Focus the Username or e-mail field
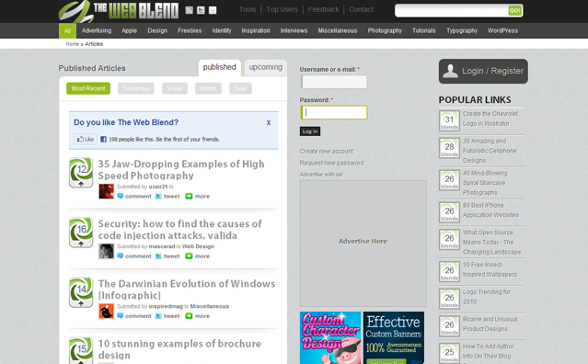This screenshot has width=588, height=364. coord(334,82)
